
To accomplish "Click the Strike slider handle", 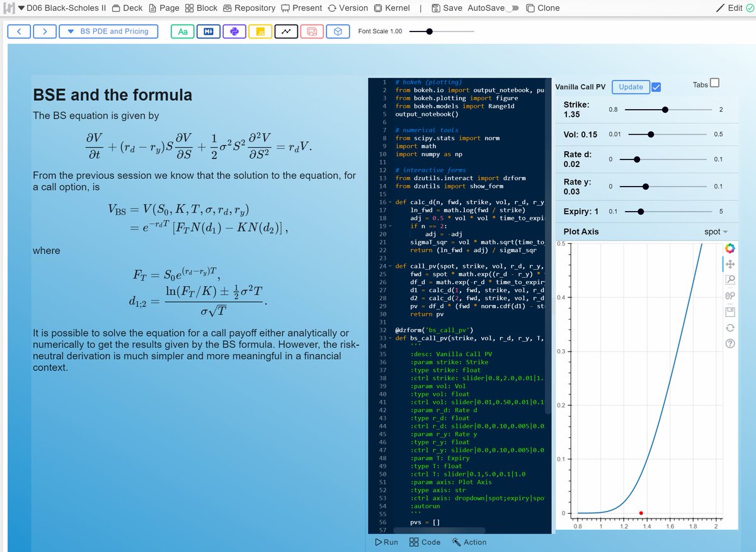I will coord(665,110).
